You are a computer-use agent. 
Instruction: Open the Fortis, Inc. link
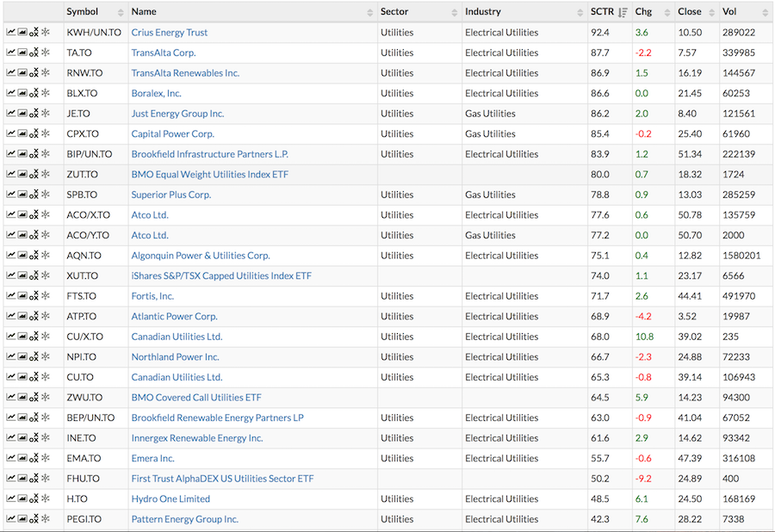coord(152,296)
